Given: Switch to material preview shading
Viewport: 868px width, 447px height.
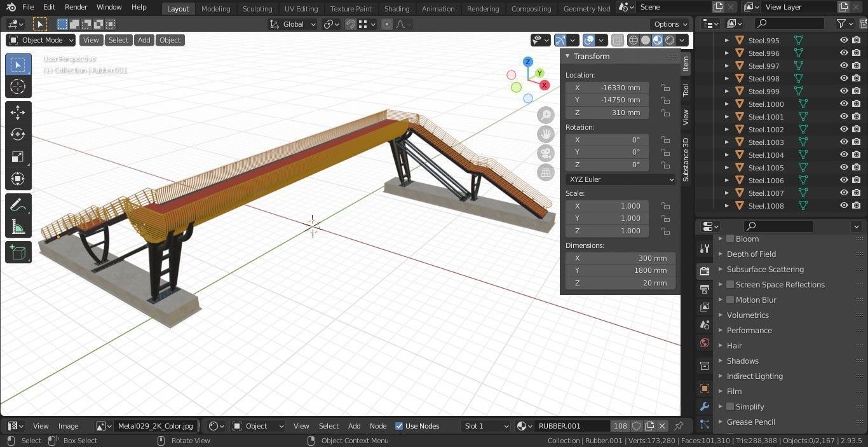Looking at the screenshot, I should click(x=658, y=40).
